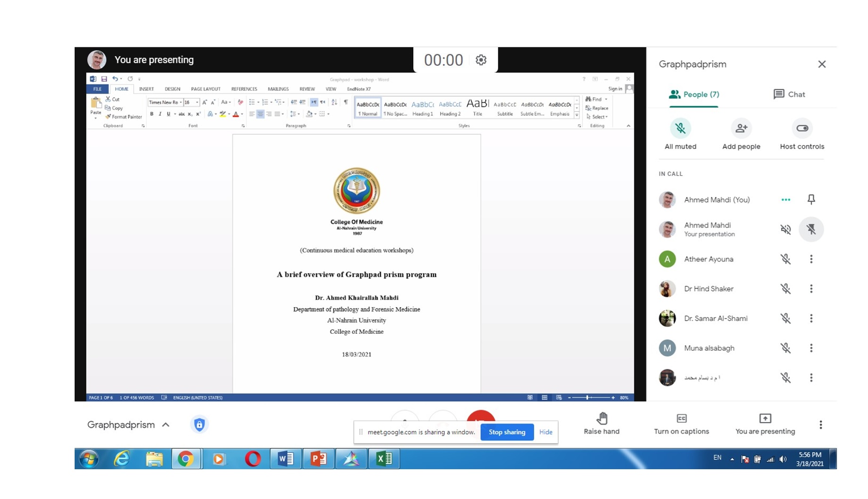
Task: Open Add people in the People panel
Action: (x=740, y=128)
